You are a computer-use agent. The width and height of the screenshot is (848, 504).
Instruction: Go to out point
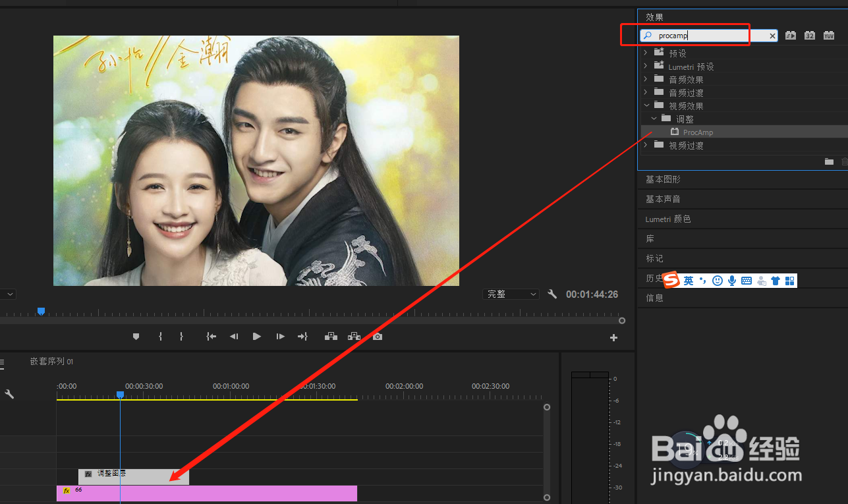302,337
